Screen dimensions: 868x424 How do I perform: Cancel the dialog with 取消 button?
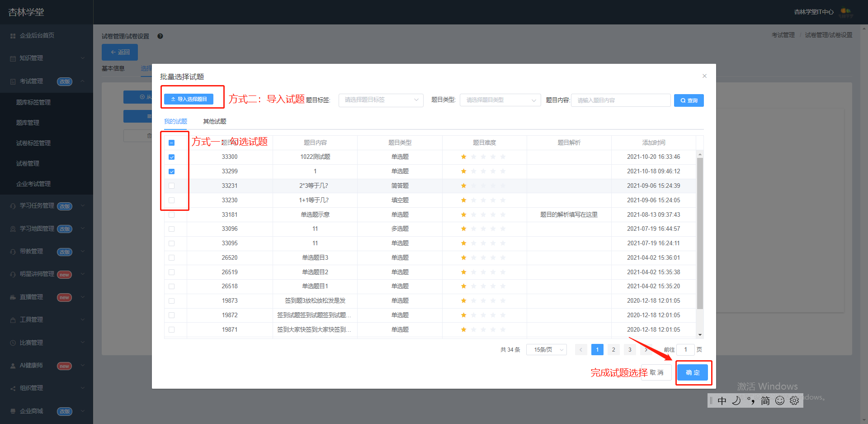[656, 372]
